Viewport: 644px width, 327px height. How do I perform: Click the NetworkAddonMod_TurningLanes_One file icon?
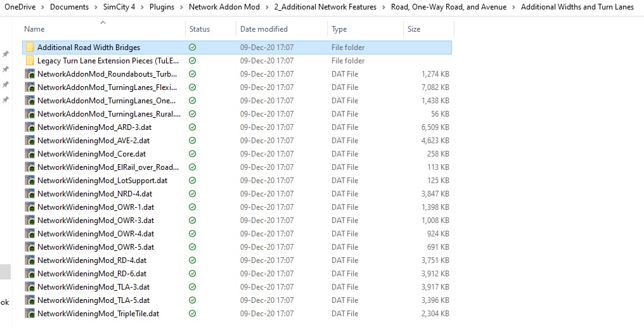coord(30,101)
